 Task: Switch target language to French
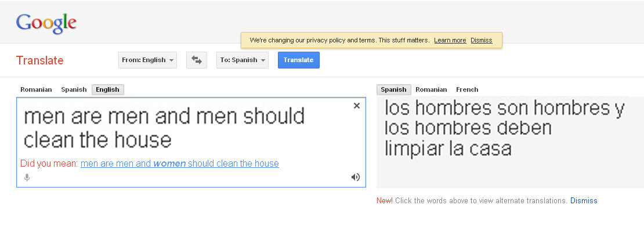click(467, 89)
